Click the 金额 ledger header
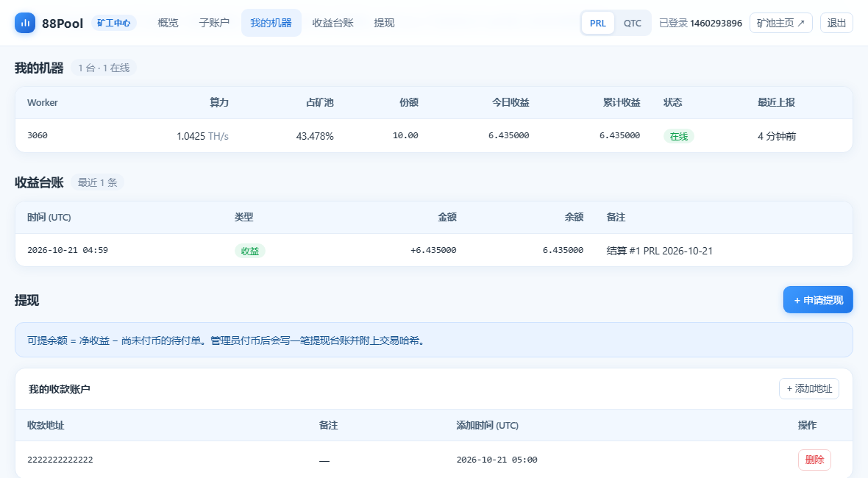Screen dimensions: 868x478 click(447, 218)
